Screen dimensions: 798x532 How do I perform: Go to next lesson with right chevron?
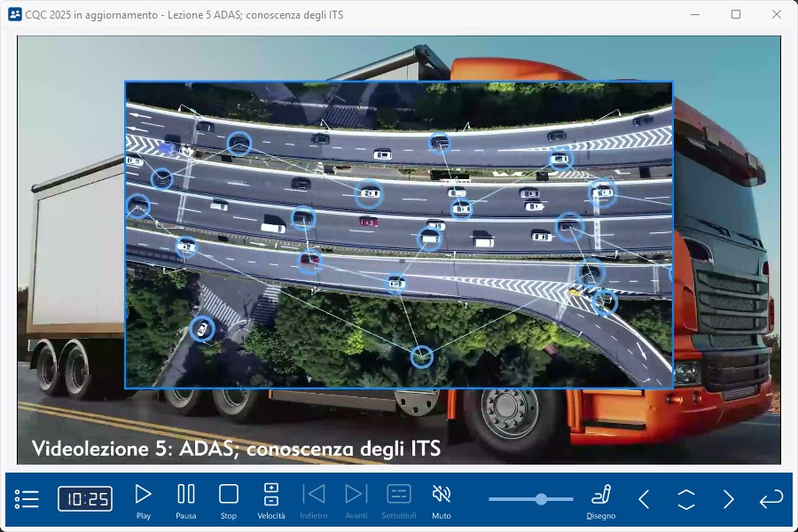(x=729, y=499)
